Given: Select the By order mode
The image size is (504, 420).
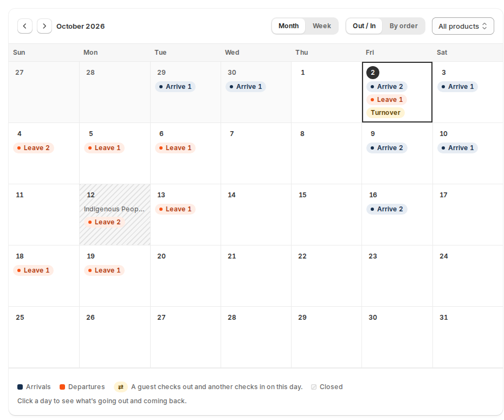Looking at the screenshot, I should tap(403, 26).
